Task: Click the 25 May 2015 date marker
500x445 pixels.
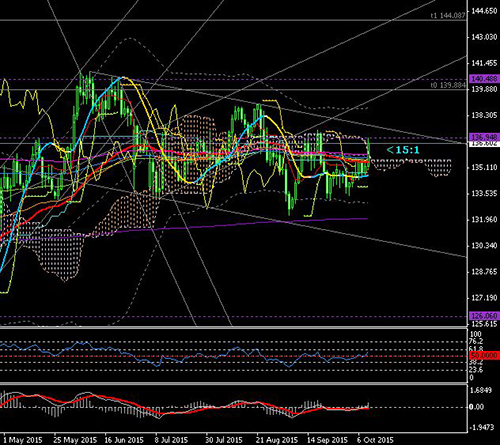Action: click(75, 440)
